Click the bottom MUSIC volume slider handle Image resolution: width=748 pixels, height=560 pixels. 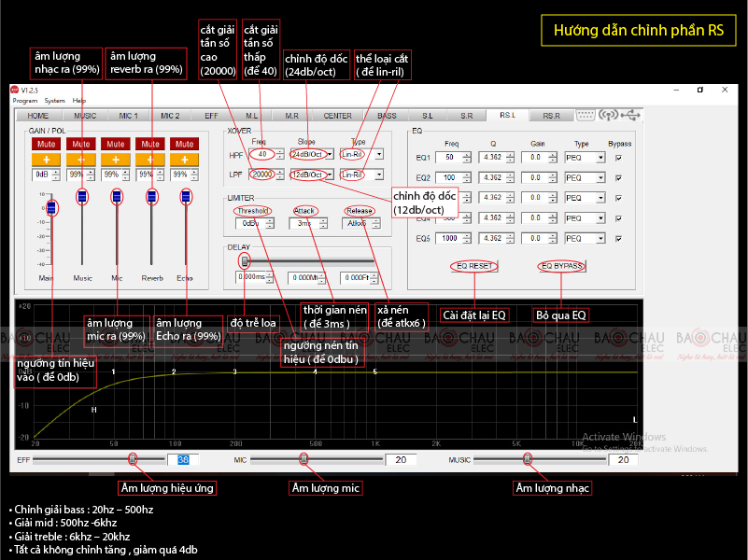527,459
